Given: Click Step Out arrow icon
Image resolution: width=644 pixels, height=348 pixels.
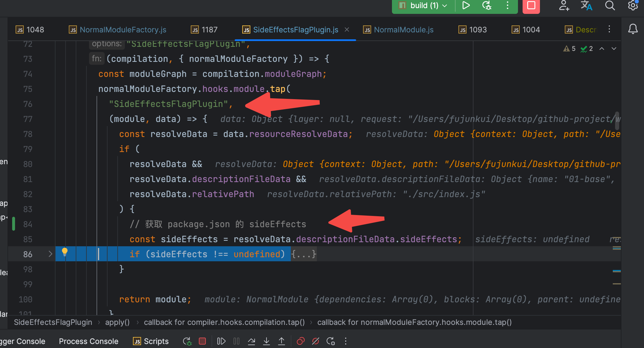Looking at the screenshot, I should (x=282, y=341).
